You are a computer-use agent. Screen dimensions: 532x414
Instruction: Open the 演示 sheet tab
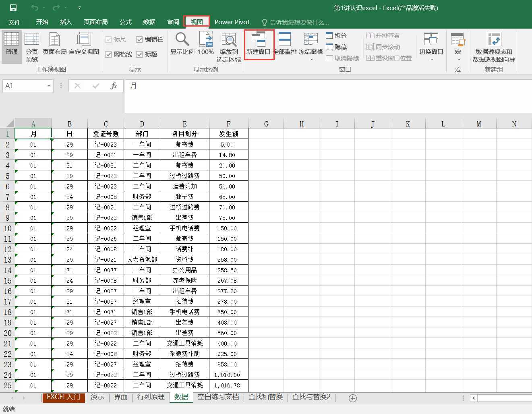point(97,397)
